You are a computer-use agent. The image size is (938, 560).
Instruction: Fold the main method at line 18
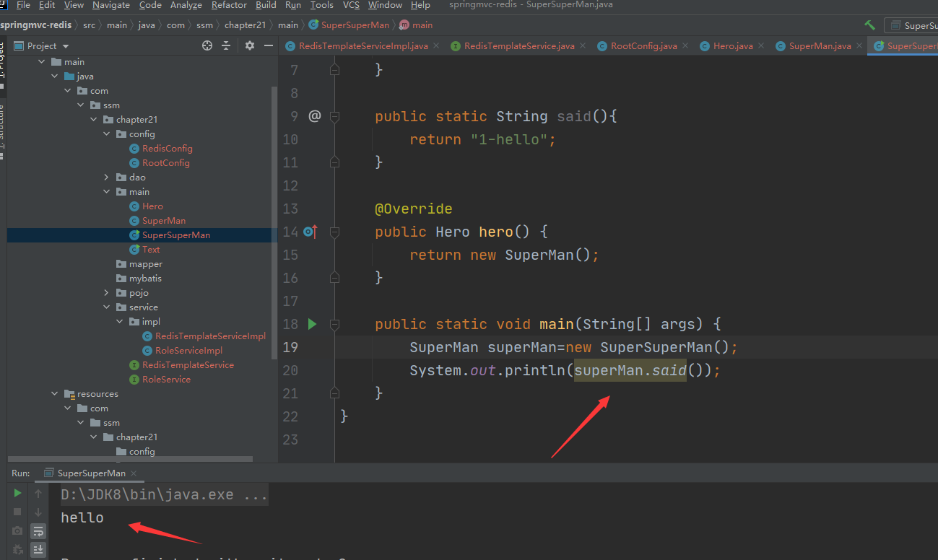334,324
